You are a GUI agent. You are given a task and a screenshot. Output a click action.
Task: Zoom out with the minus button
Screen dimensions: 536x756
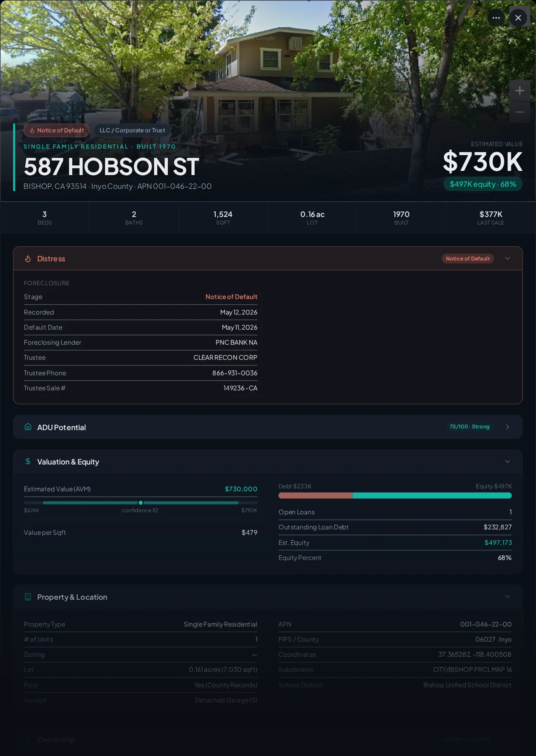tap(520, 112)
